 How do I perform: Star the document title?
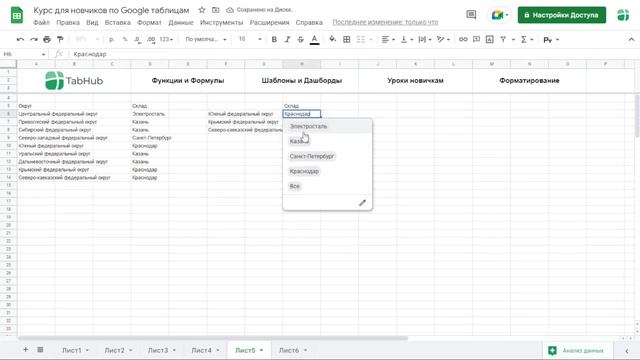[202, 10]
